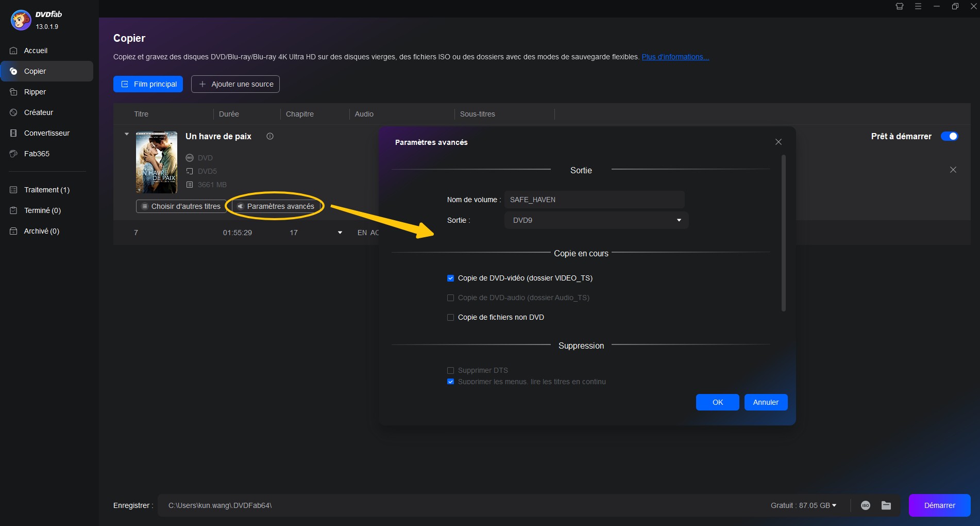Open the skin (shirt) icon in title bar
980x526 pixels.
point(900,6)
